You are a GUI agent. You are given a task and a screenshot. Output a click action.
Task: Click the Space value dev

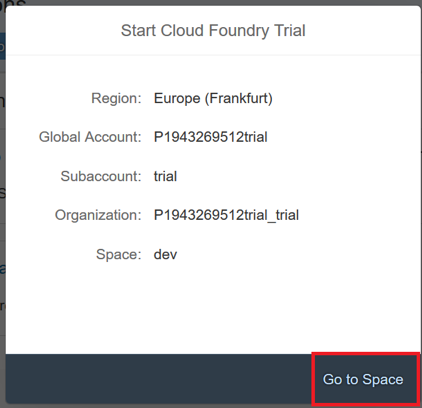coord(165,254)
